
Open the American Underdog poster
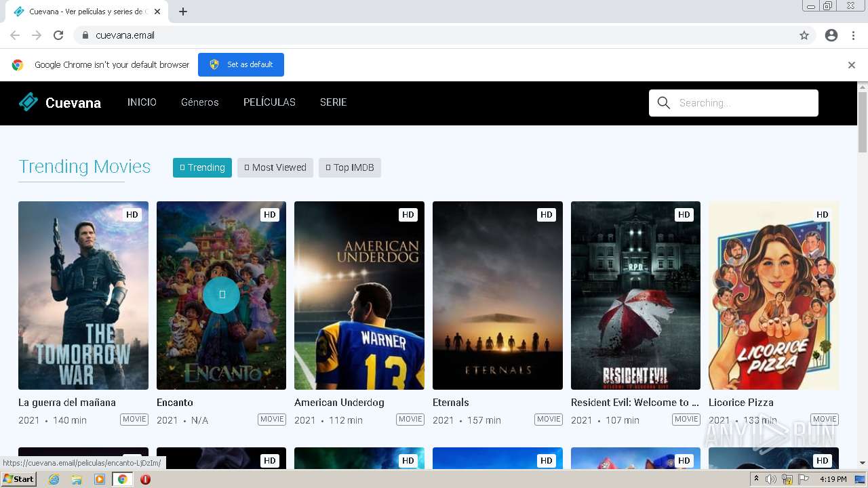[359, 296]
